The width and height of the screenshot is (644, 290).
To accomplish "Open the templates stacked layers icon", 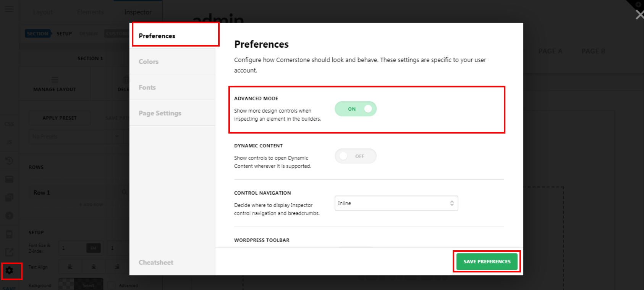I will (x=9, y=197).
